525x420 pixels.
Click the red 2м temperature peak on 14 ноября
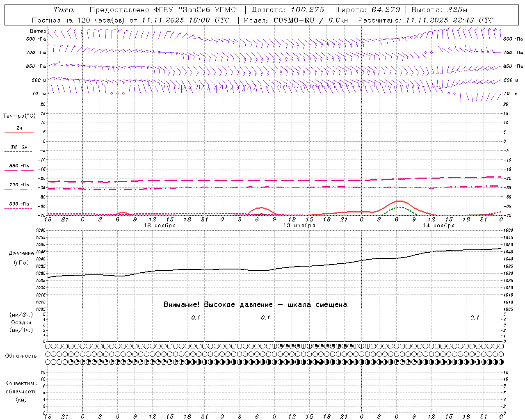(399, 201)
